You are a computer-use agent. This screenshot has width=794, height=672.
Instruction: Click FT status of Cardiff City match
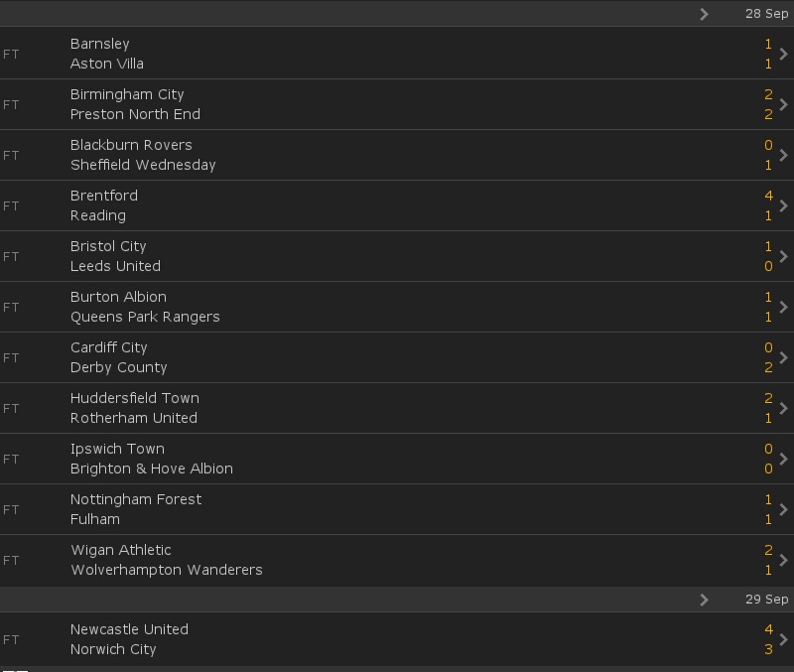[x=11, y=358]
